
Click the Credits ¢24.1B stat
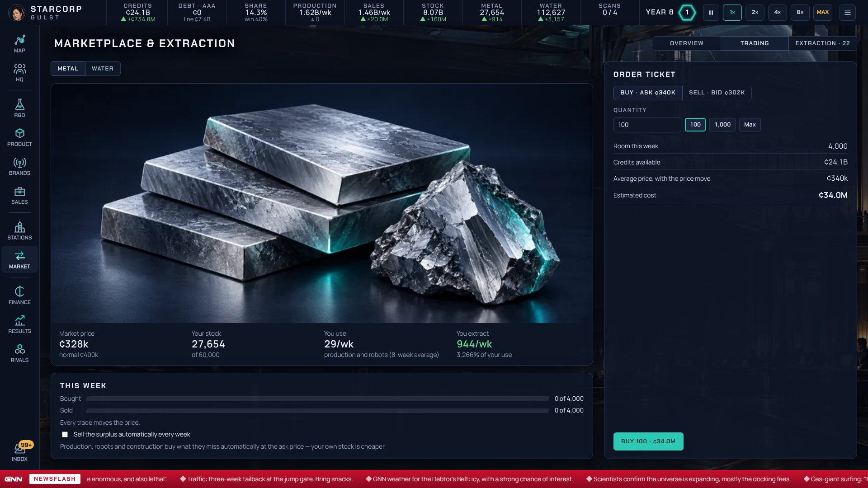137,13
